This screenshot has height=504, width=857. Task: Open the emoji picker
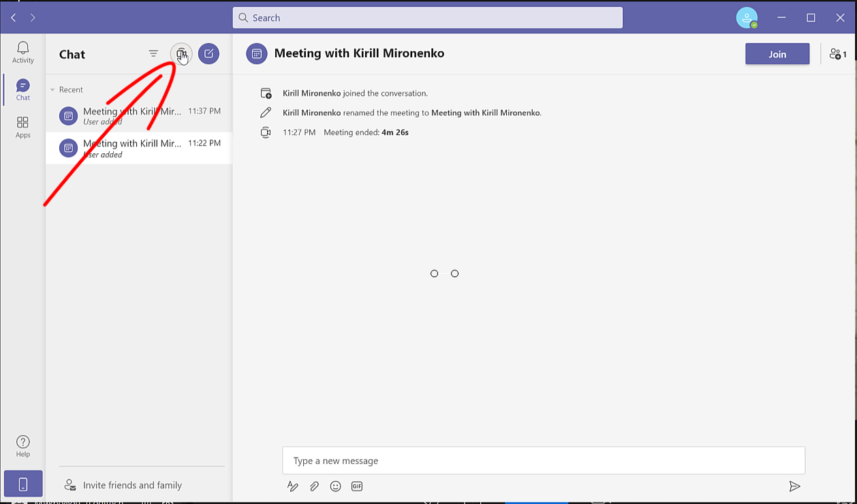[335, 486]
